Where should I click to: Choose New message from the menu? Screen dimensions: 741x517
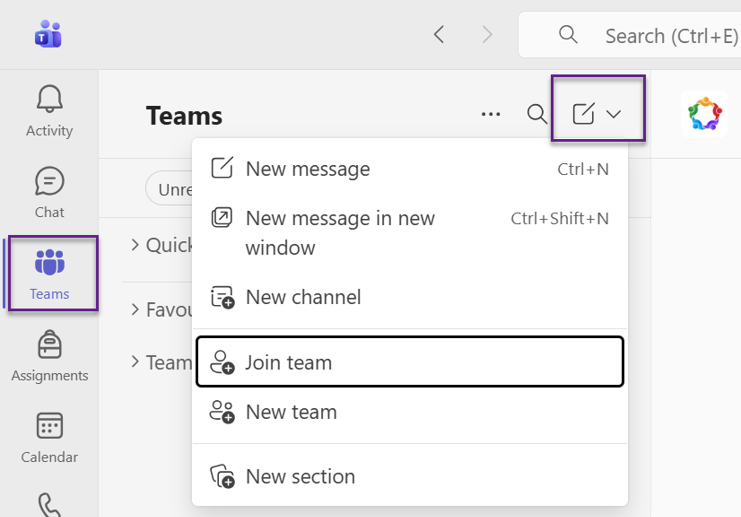[409, 169]
